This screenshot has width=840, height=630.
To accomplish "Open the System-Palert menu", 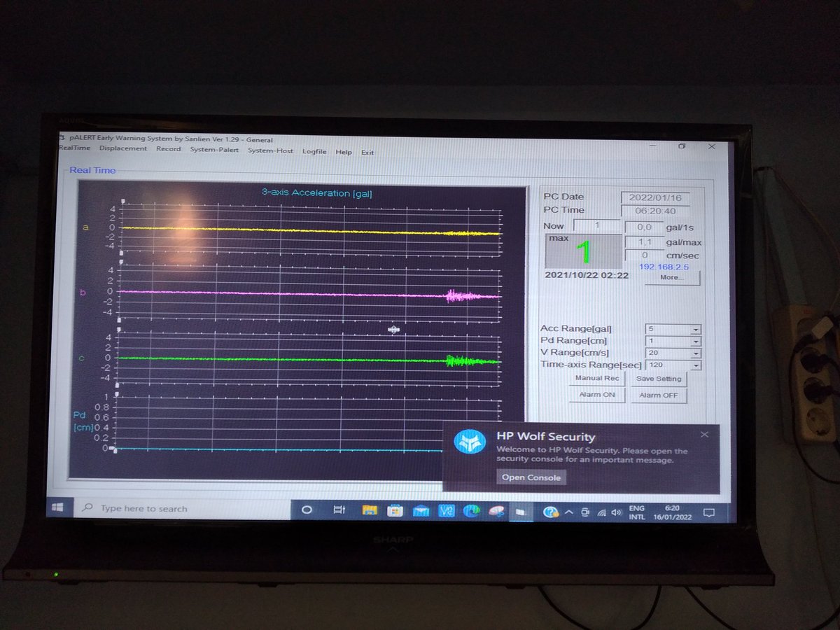I will coord(214,150).
